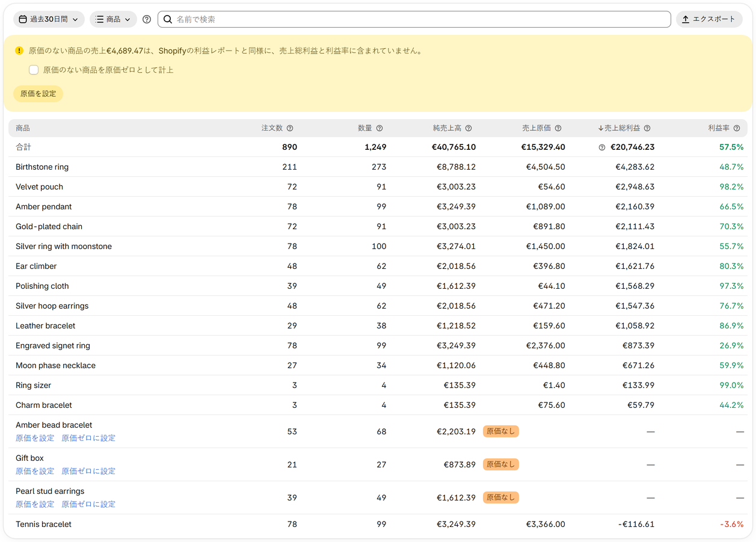Click the 合計 totals row label

tap(23, 147)
